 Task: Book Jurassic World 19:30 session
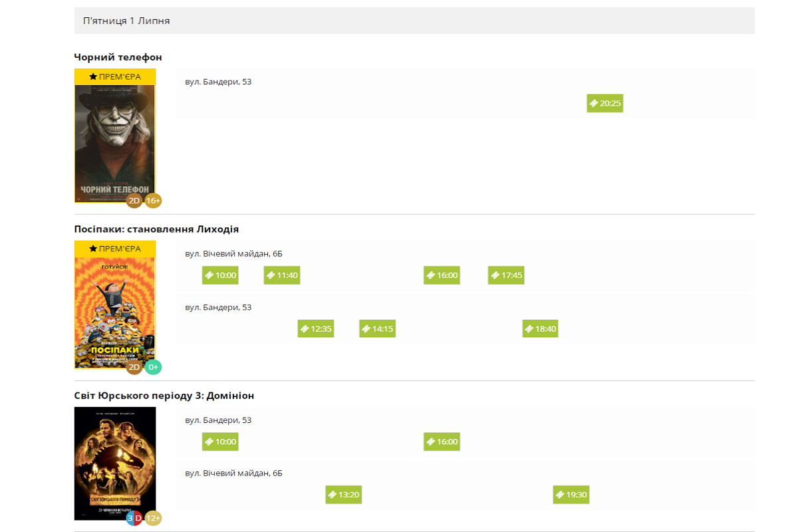click(571, 495)
